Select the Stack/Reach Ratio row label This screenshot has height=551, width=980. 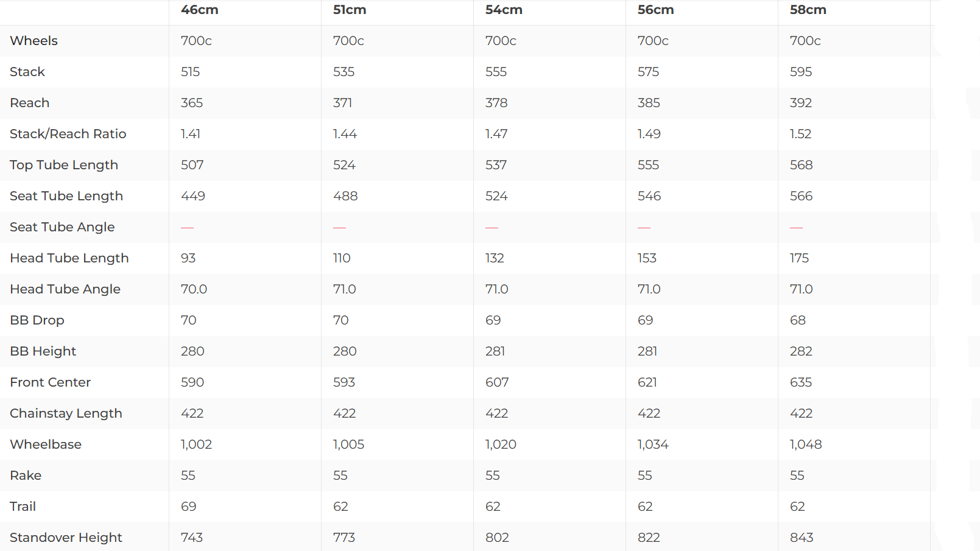[x=68, y=134]
